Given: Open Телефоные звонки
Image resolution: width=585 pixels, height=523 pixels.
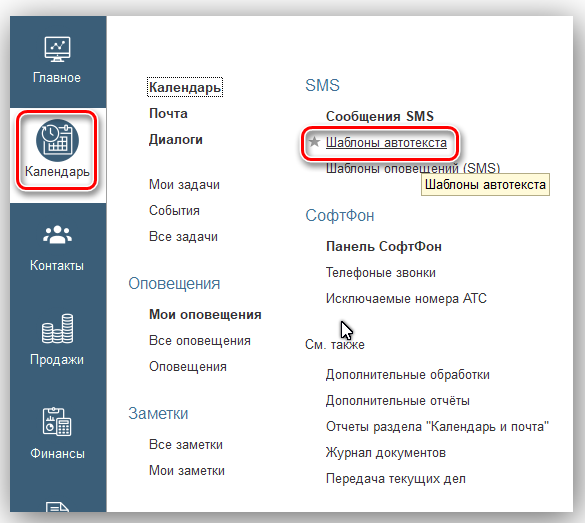Looking at the screenshot, I should coord(381,273).
